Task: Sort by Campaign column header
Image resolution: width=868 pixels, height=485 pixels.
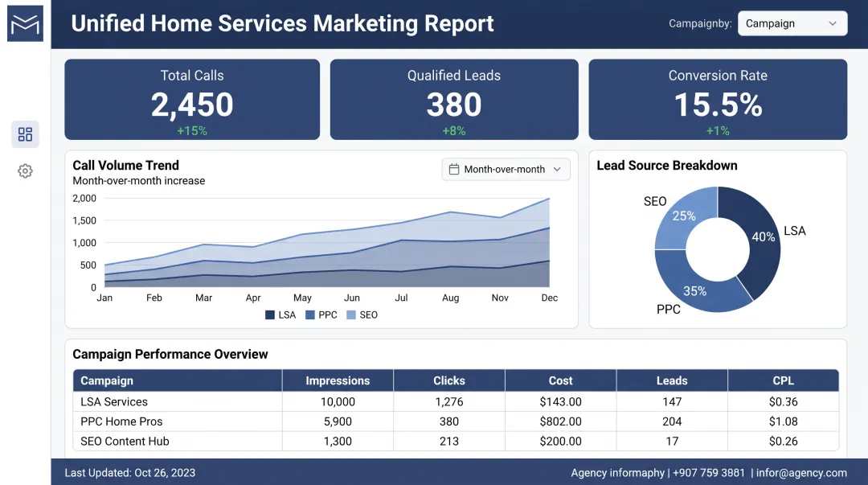Action: click(x=177, y=380)
